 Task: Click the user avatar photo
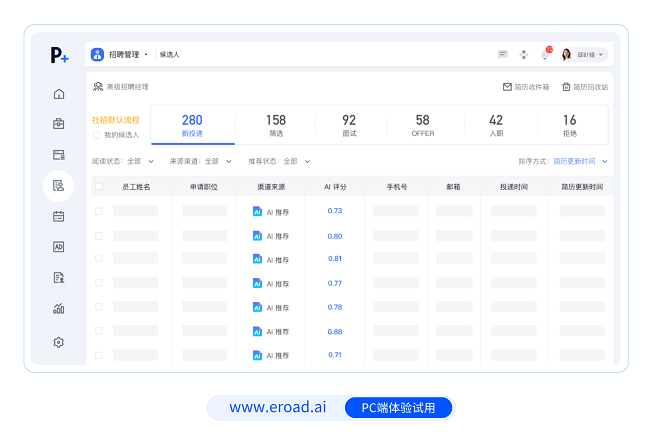click(566, 54)
